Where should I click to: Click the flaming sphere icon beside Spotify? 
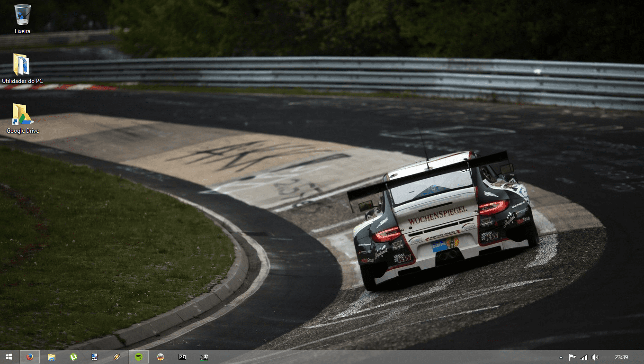[161, 357]
